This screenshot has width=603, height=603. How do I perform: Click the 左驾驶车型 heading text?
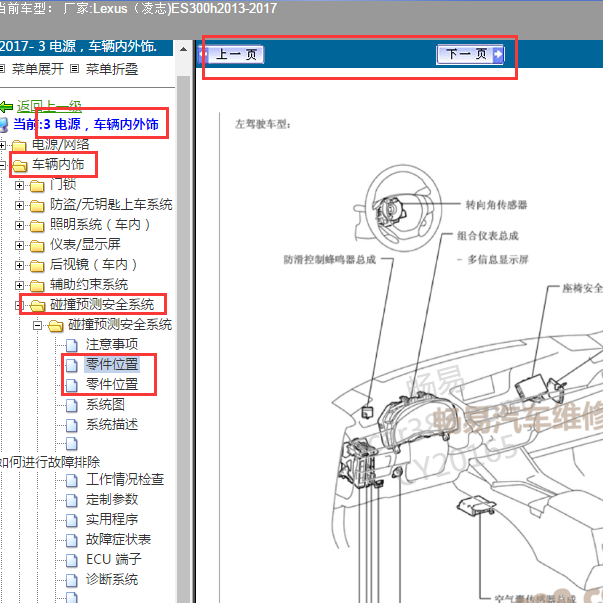point(263,124)
